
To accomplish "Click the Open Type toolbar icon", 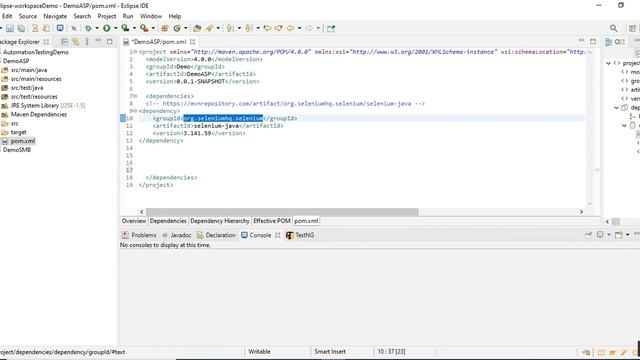I will tap(197, 28).
